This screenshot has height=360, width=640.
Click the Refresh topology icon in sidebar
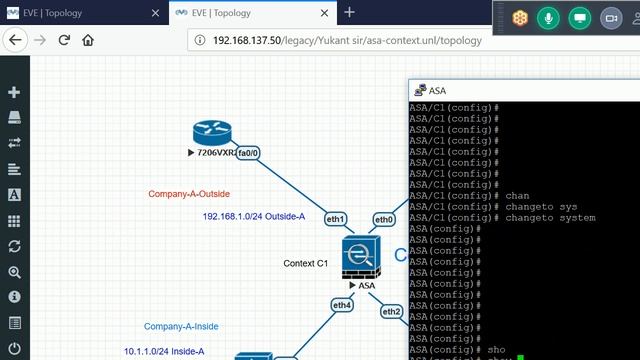point(14,247)
